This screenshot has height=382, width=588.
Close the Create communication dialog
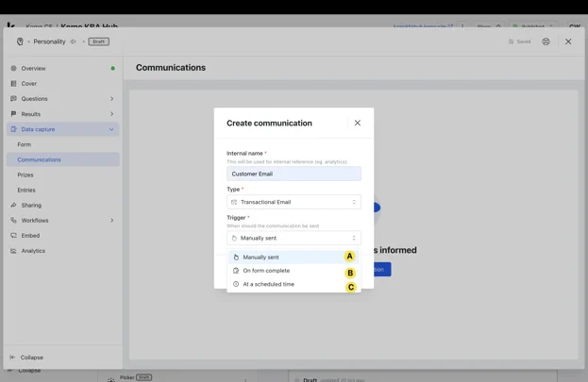(x=358, y=123)
